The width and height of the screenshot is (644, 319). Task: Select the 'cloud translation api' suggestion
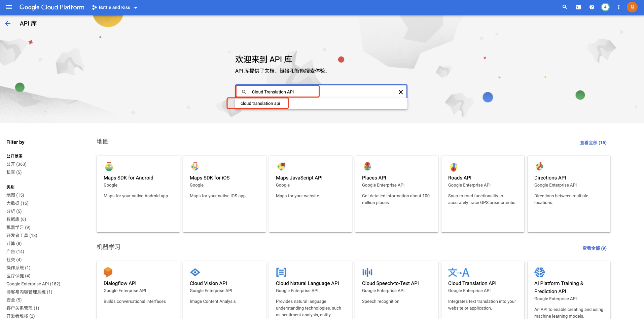pos(260,103)
